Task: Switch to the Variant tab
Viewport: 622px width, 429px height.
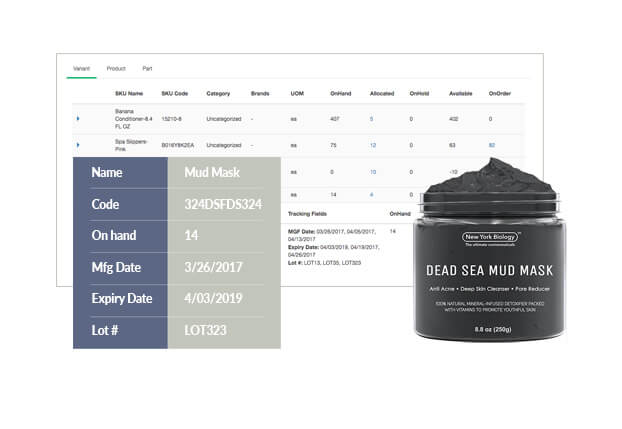Action: pyautogui.click(x=81, y=69)
